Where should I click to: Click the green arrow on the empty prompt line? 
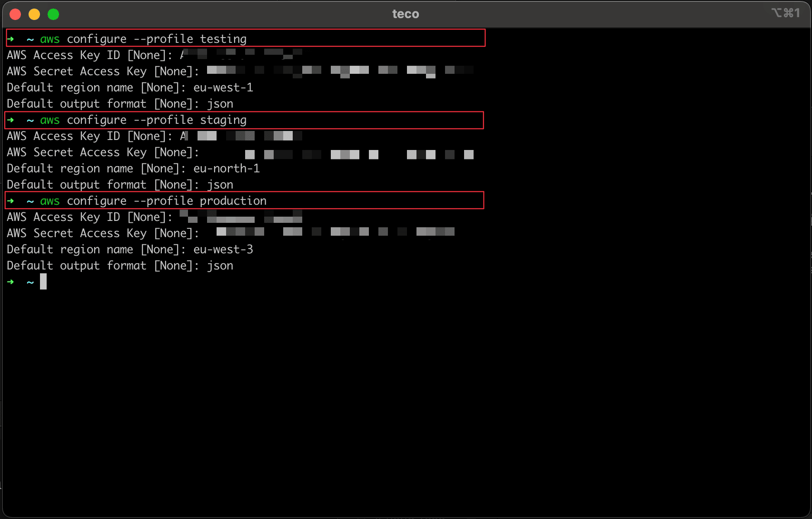point(10,282)
